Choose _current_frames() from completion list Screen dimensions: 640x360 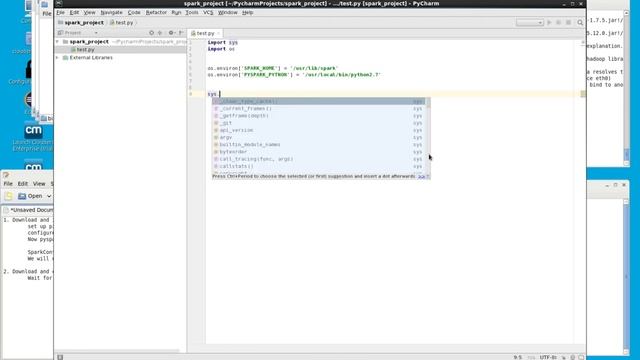318,109
